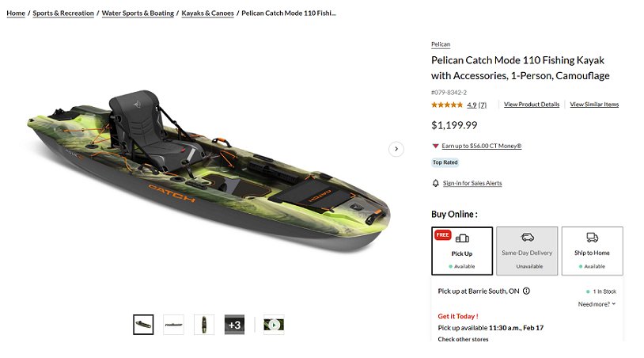The height and width of the screenshot is (358, 644).
Task: Open the Pelican brand link
Action: click(441, 44)
